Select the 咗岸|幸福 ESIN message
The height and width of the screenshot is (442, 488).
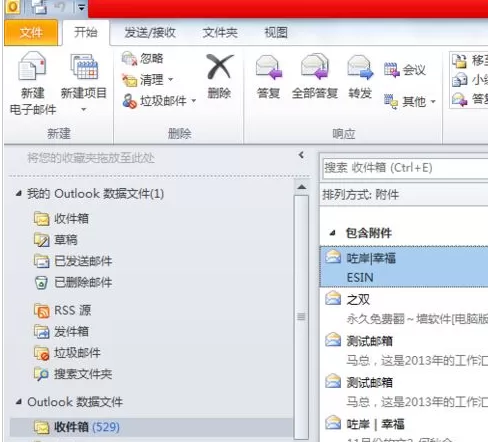pyautogui.click(x=404, y=267)
